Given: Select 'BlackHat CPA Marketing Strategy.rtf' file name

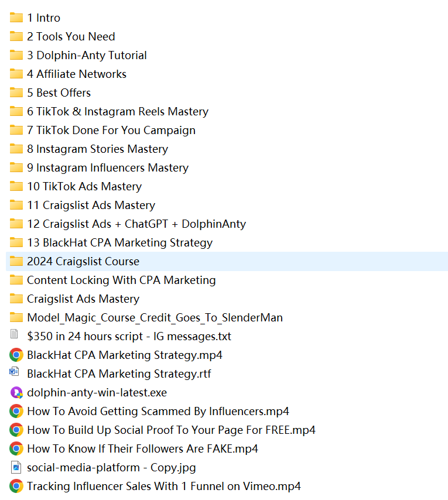Looking at the screenshot, I should click(119, 374).
